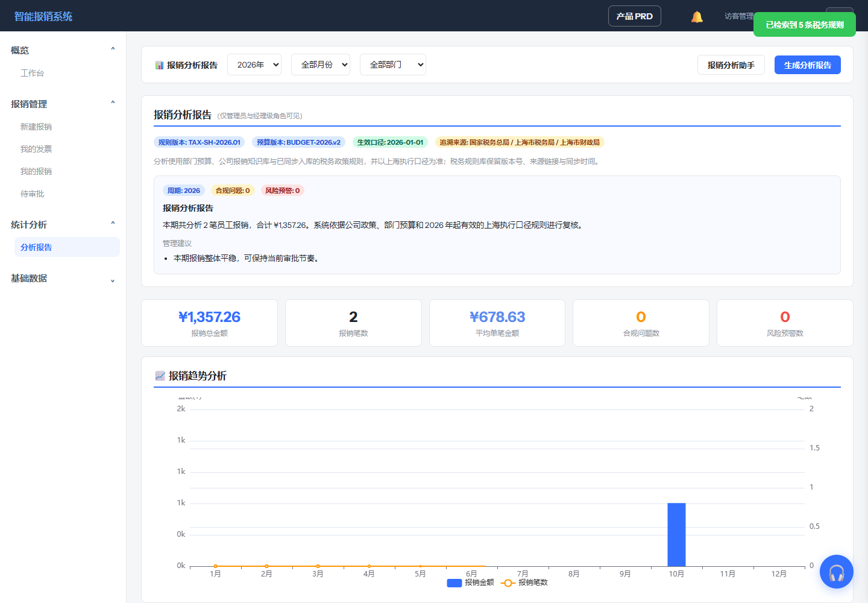Collapse the 统计分析 sidebar section
Viewport: 868px width, 603px height.
tap(63, 224)
